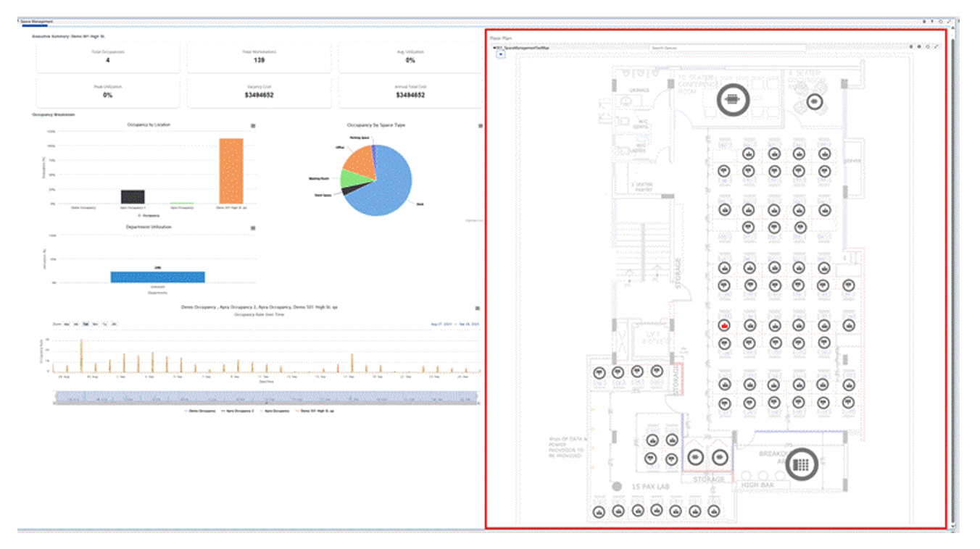Collapse the SpaceManagementTestMap tree node
The width and height of the screenshot is (980, 549).
pos(494,48)
